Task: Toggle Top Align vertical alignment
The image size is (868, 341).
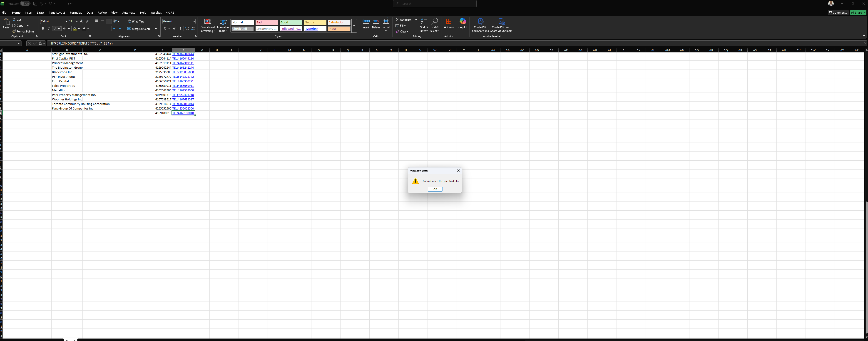Action: click(96, 21)
